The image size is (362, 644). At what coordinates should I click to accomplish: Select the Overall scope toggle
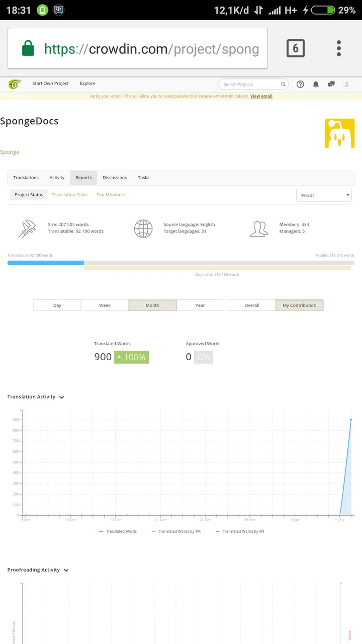coord(252,305)
